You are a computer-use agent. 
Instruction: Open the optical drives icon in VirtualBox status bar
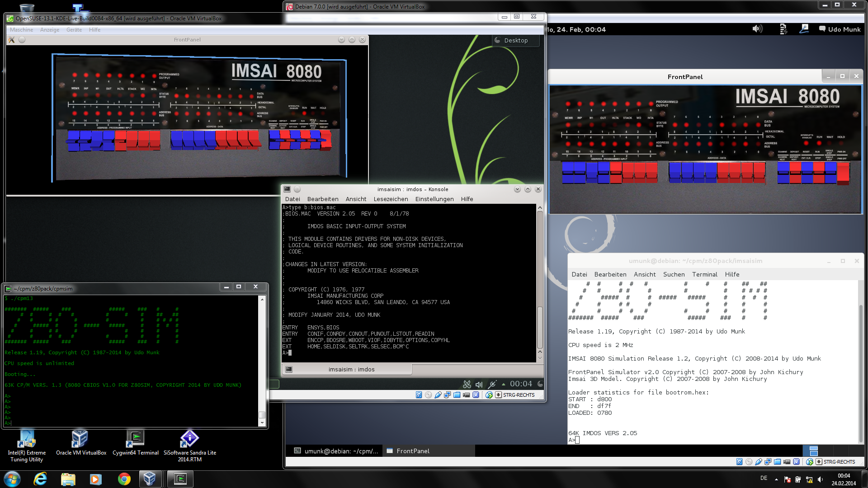click(429, 395)
